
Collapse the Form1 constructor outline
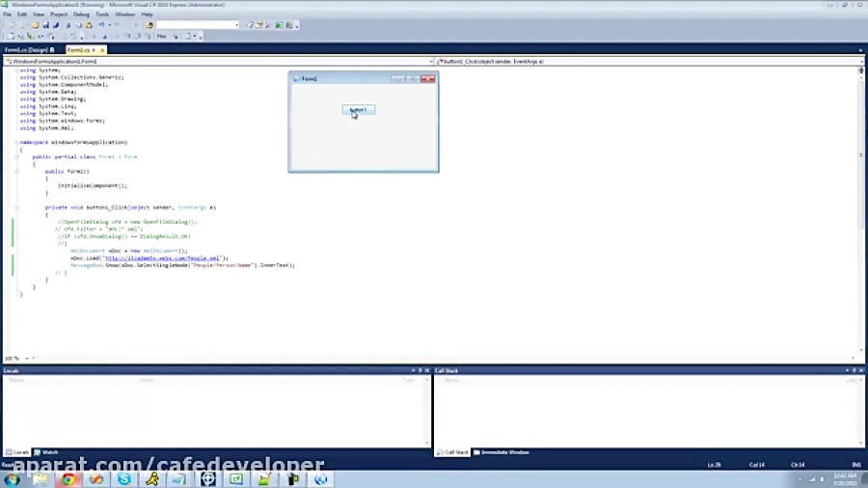pos(16,171)
